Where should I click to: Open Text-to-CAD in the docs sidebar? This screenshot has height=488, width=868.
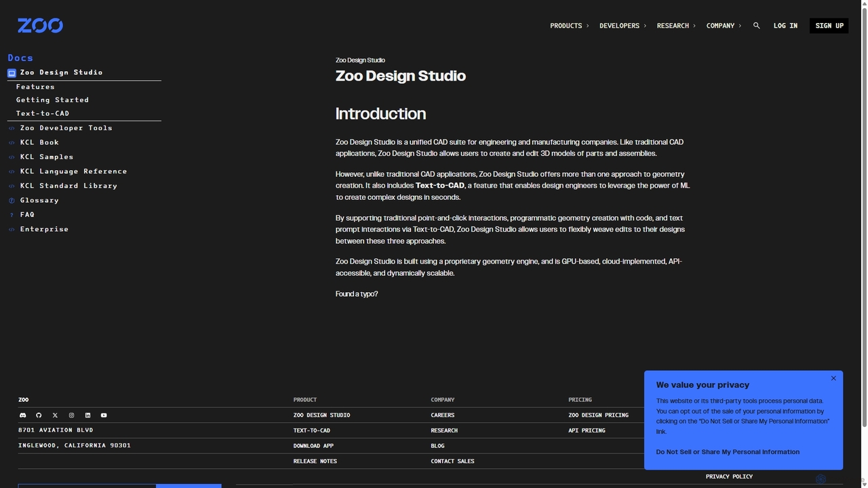(x=43, y=113)
